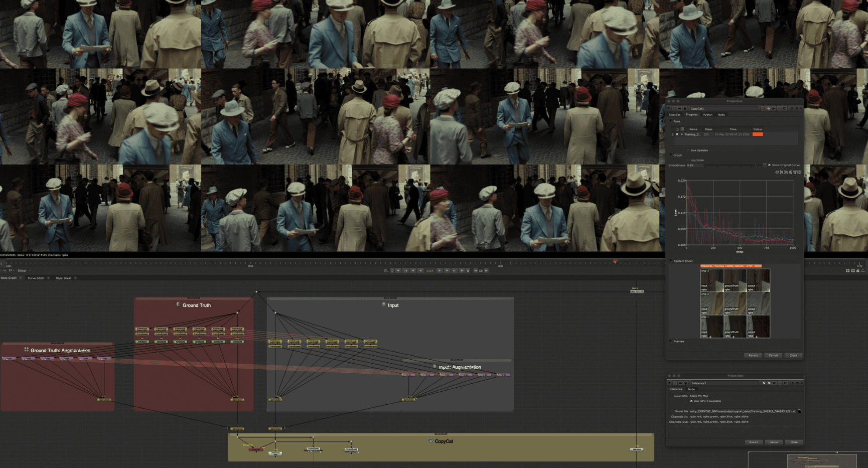Click the table columns icon in Runs header
This screenshot has width=868, height=468.
point(682,129)
